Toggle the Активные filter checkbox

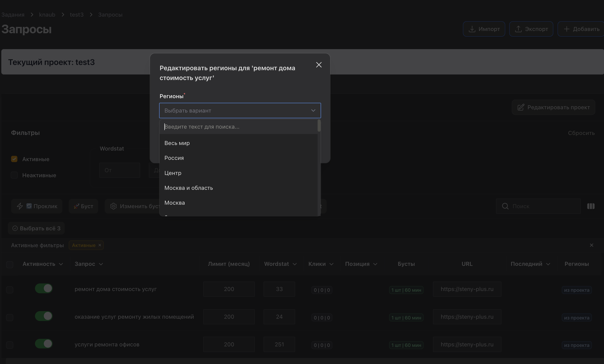[14, 159]
